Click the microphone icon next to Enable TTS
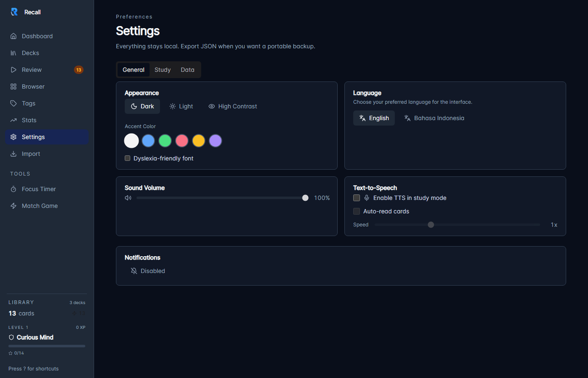 (367, 198)
